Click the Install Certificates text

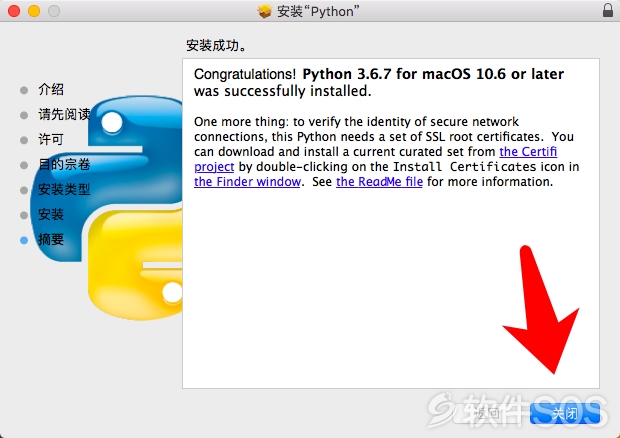tap(464, 167)
